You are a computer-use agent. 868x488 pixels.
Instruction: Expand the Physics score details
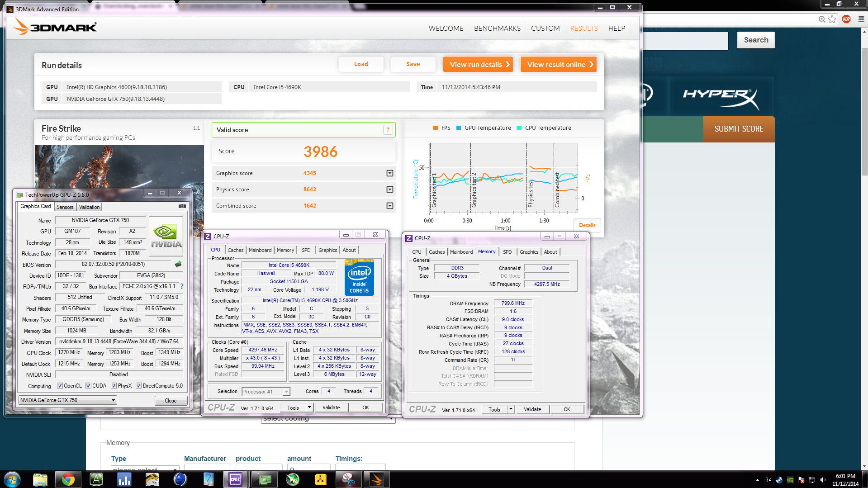(x=390, y=190)
